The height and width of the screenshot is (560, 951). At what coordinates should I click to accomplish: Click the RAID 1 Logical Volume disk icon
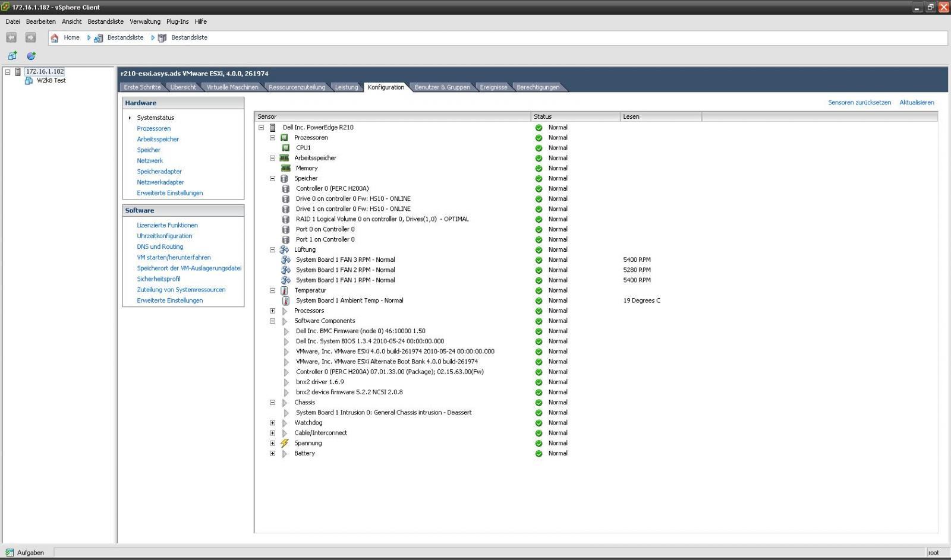click(286, 219)
